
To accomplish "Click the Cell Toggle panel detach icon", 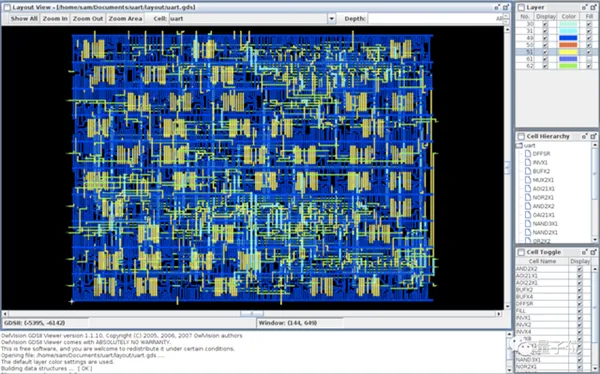I will click(585, 252).
